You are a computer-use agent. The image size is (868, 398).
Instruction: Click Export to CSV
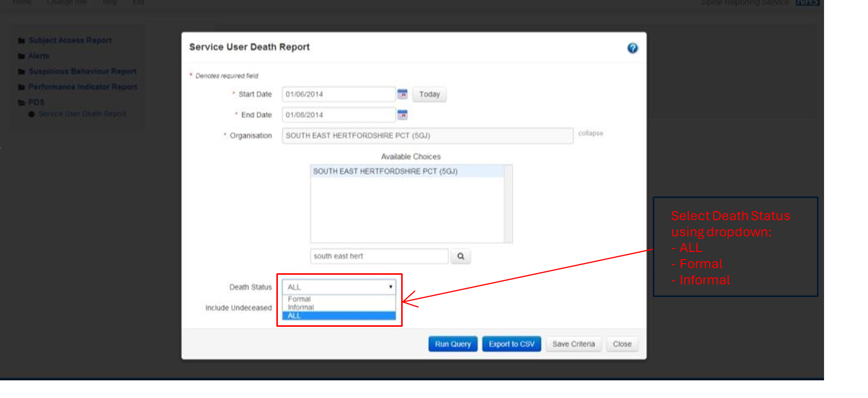tap(511, 344)
